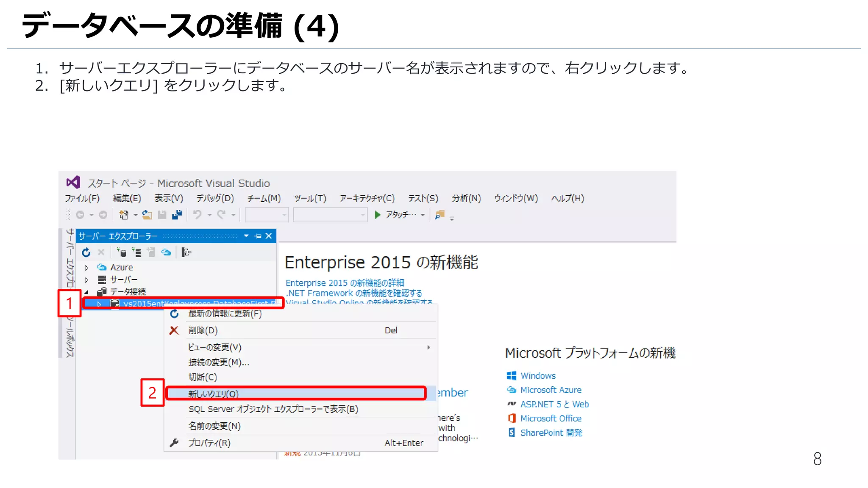This screenshot has height=488, width=868.
Task: Click the green Attach play button
Action: click(377, 215)
